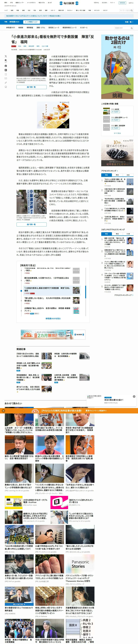This screenshot has width=138, height=644.
Task: Select SNS tab in アクセスランキング
Action: tap(128, 175)
